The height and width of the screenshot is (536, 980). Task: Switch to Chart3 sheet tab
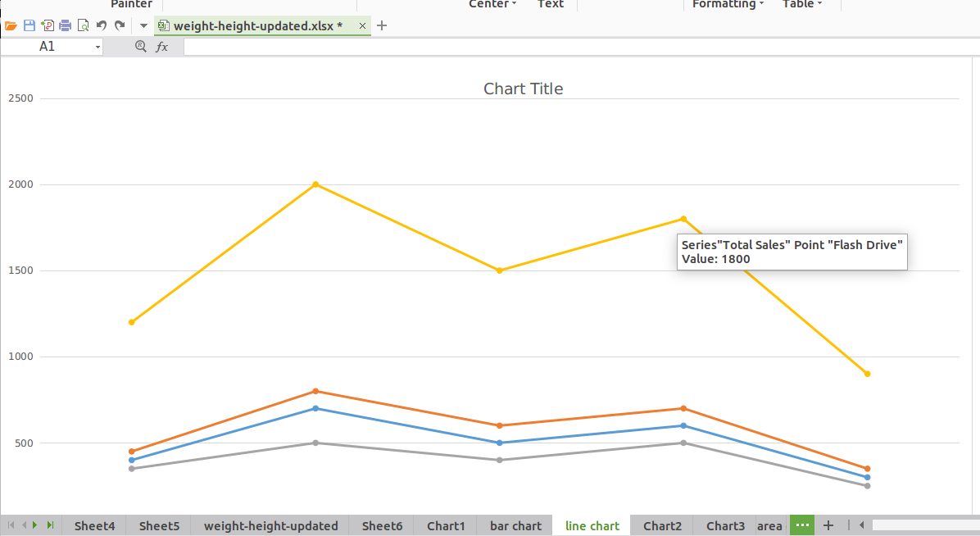coord(726,526)
